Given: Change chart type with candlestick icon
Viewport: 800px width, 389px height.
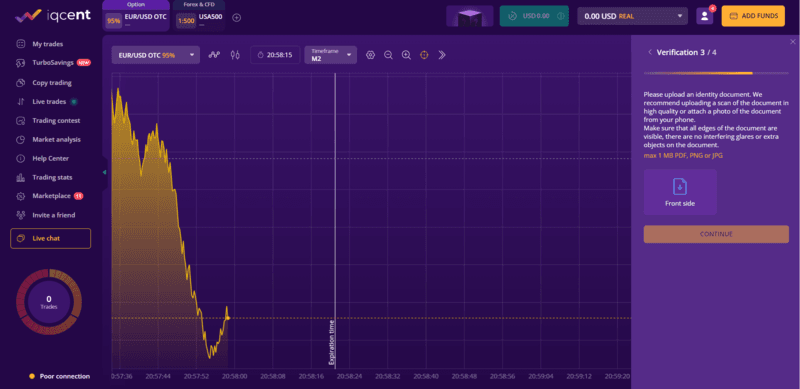Looking at the screenshot, I should [x=235, y=55].
